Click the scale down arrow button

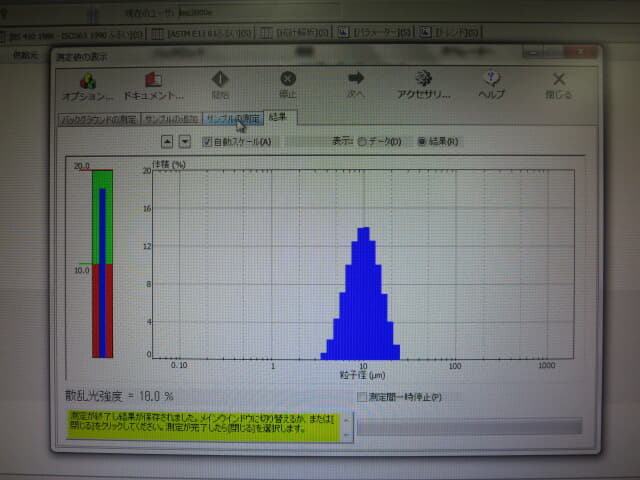click(184, 142)
